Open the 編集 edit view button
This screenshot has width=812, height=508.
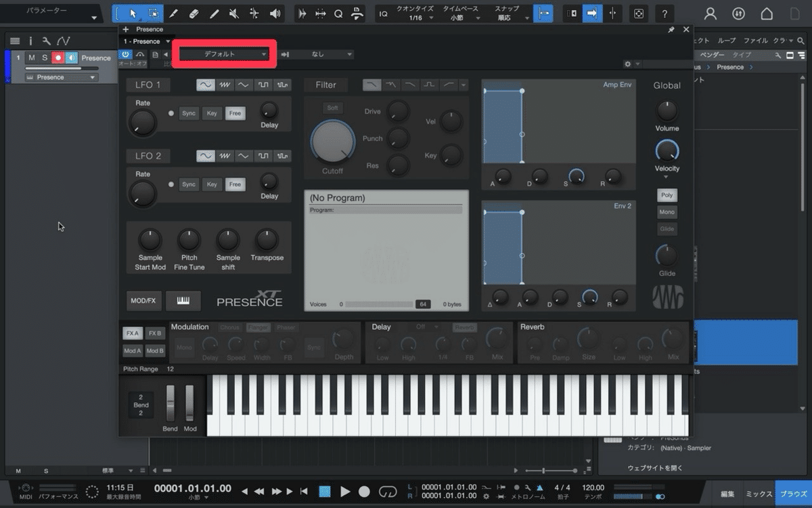(x=727, y=494)
